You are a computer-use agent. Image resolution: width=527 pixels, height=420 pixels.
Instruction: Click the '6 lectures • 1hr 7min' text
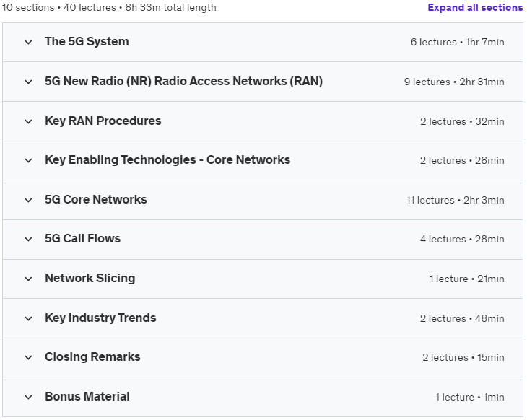(x=458, y=43)
